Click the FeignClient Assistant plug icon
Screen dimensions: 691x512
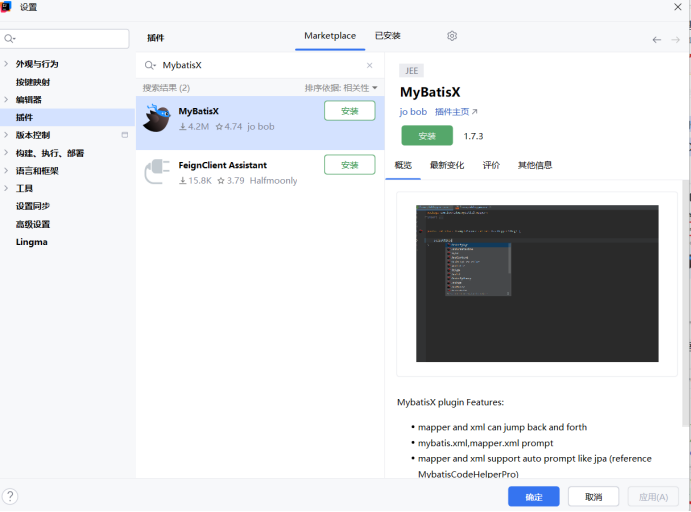point(157,172)
